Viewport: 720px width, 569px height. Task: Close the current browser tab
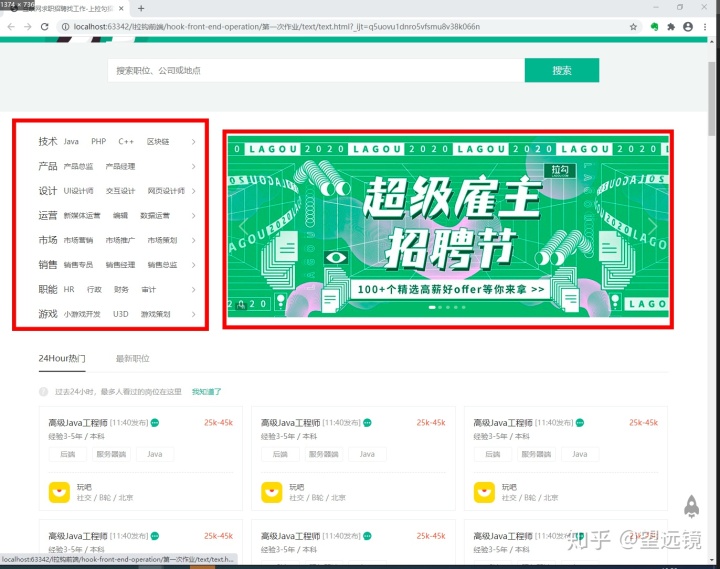[121, 8]
